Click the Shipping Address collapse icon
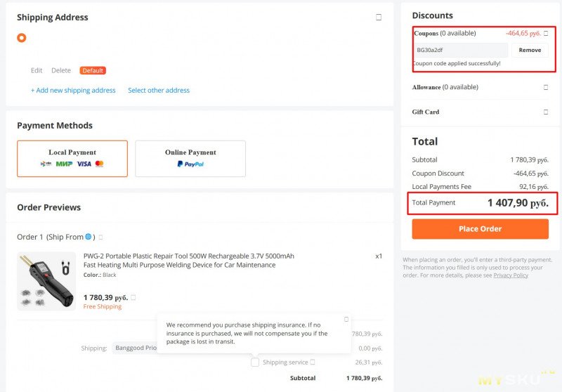 coord(379,18)
